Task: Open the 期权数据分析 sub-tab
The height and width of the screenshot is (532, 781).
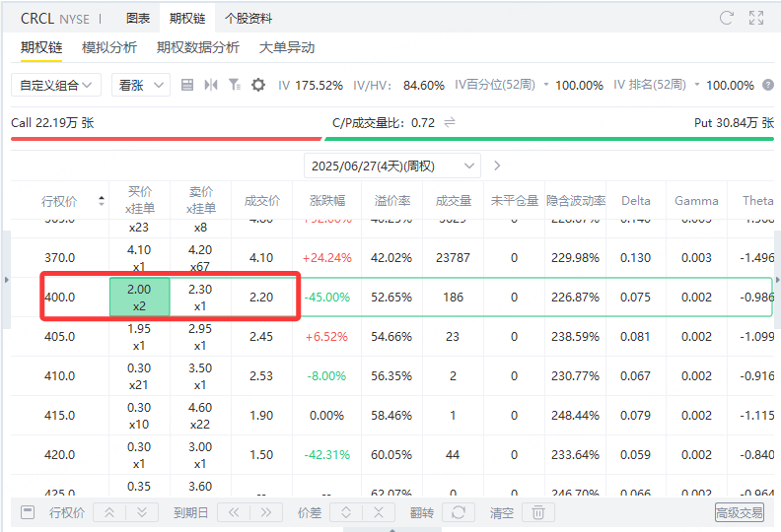Action: coord(198,47)
